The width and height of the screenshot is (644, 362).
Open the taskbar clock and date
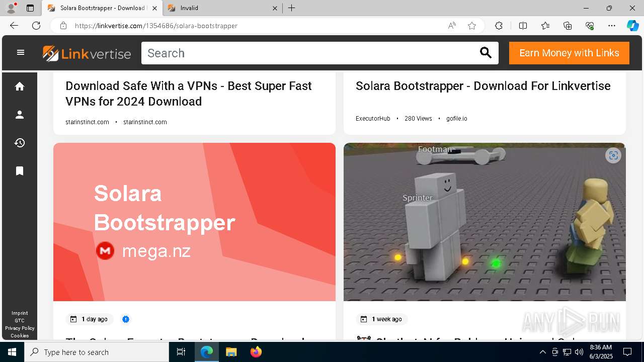click(601, 352)
